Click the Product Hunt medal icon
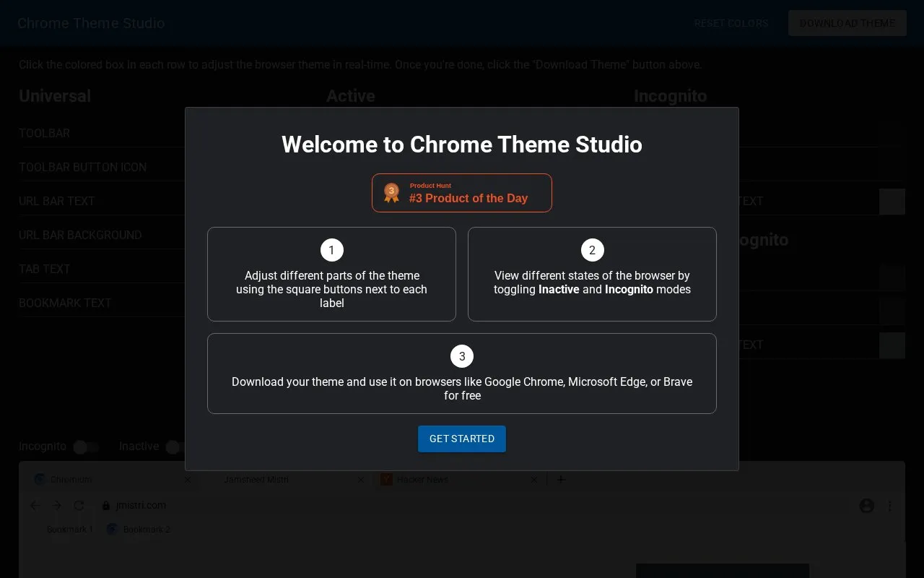This screenshot has height=578, width=924. coord(391,193)
